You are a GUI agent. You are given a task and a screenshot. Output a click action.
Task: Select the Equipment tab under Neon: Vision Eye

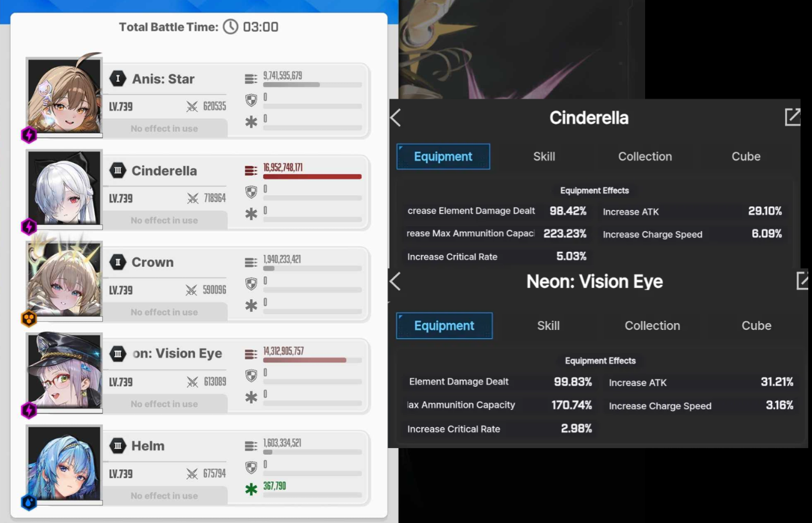tap(444, 326)
